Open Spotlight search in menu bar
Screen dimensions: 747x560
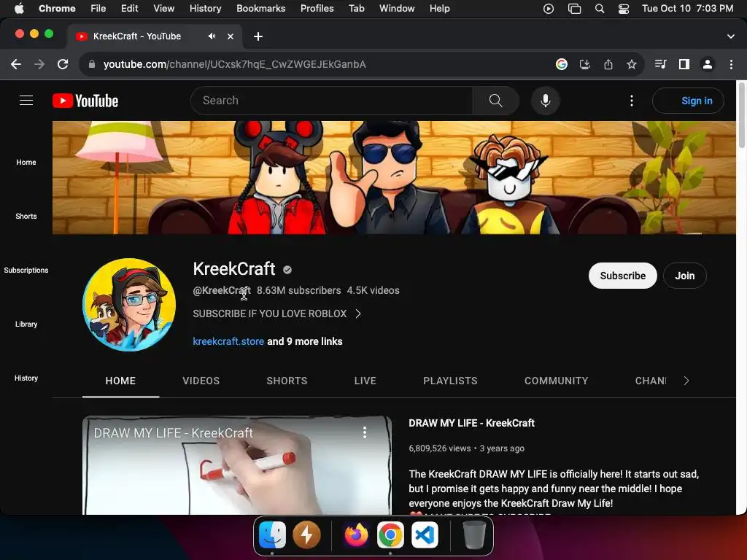click(600, 9)
